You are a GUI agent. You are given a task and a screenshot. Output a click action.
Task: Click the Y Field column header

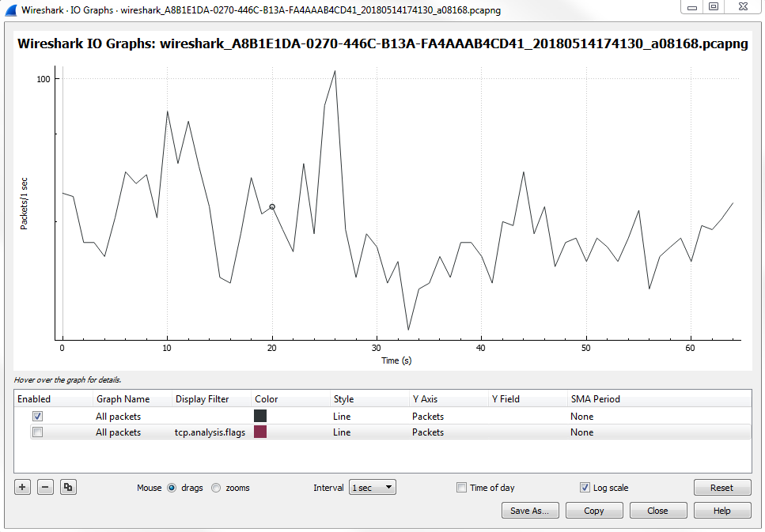[x=528, y=399]
